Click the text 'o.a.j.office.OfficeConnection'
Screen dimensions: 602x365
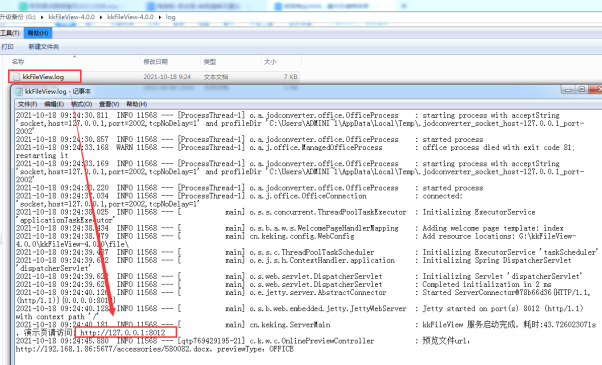tap(308, 196)
